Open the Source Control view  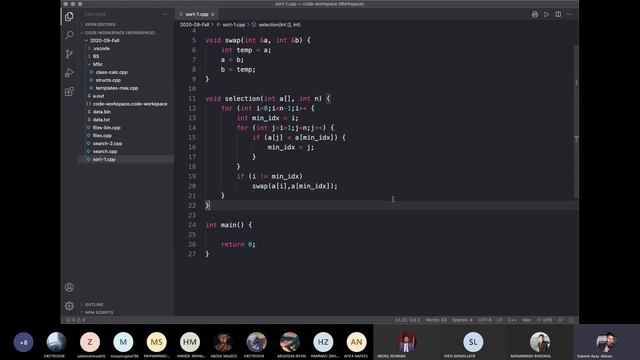(x=69, y=54)
